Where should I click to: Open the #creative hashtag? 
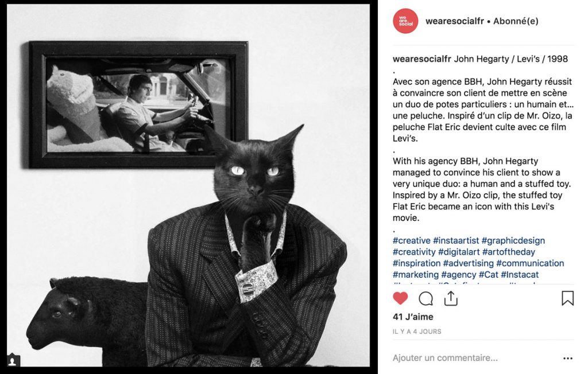pos(411,240)
